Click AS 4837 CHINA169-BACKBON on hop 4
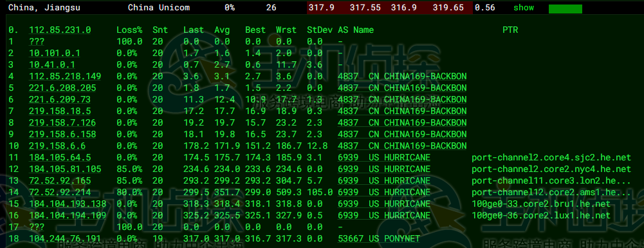This screenshot has width=644, height=248. click(402, 77)
